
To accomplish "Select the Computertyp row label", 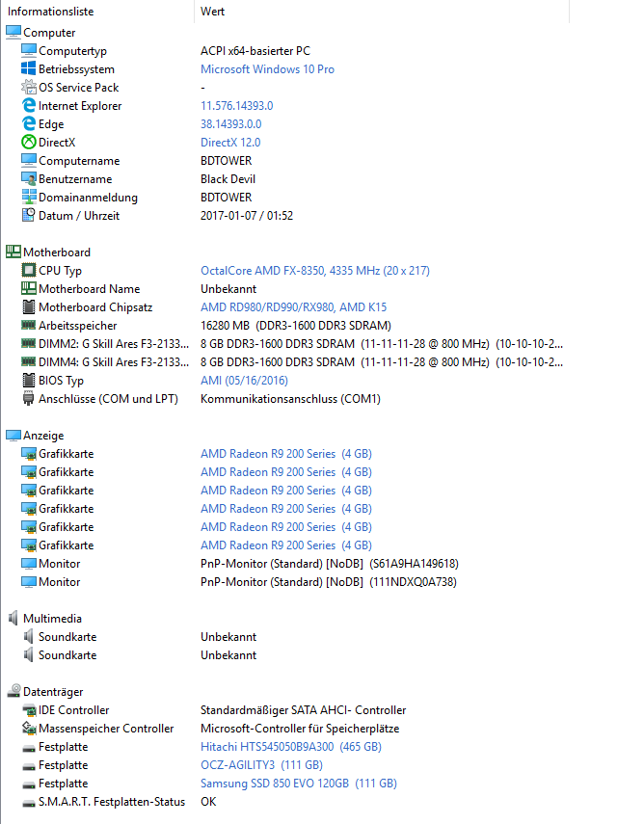I will coord(72,51).
